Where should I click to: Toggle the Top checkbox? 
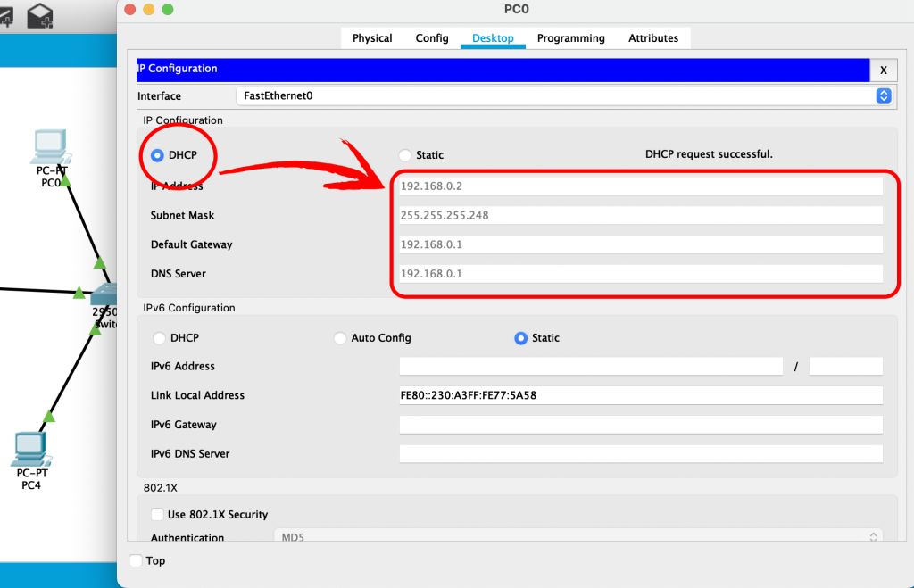[136, 560]
